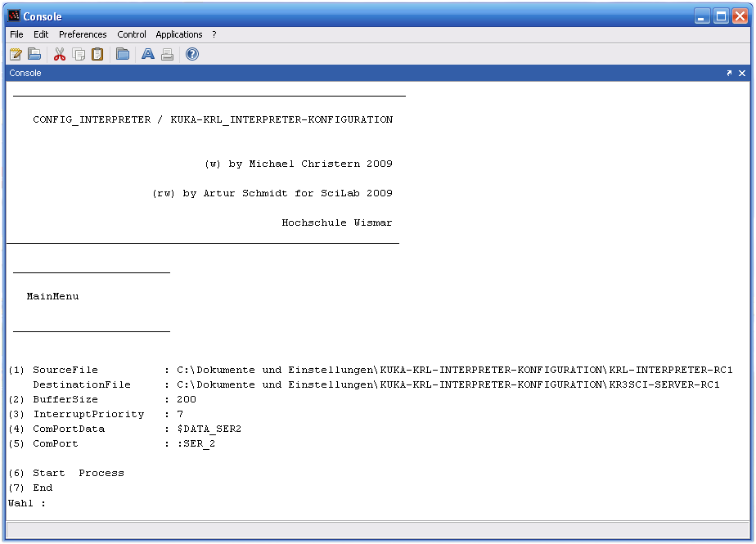Open the Control menu
756x544 pixels.
[x=131, y=34]
